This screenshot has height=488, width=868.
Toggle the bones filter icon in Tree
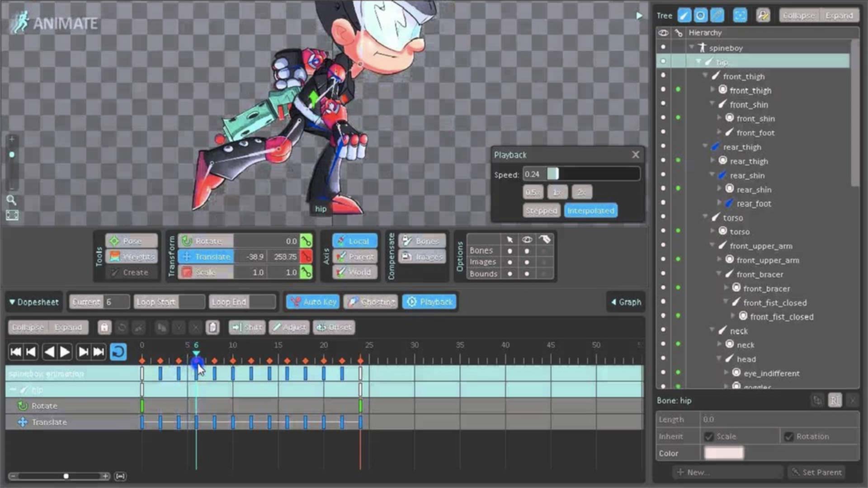(x=684, y=15)
